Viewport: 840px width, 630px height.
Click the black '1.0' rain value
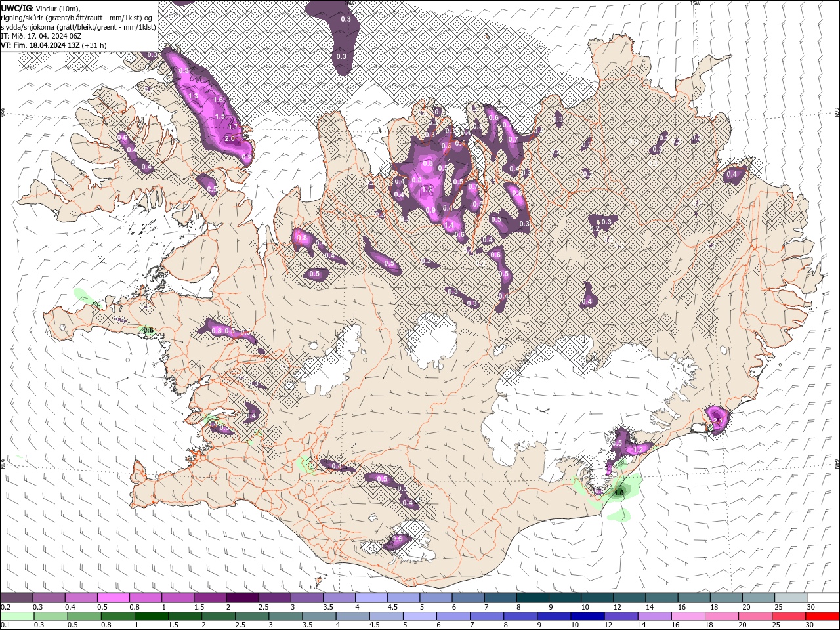tap(618, 492)
